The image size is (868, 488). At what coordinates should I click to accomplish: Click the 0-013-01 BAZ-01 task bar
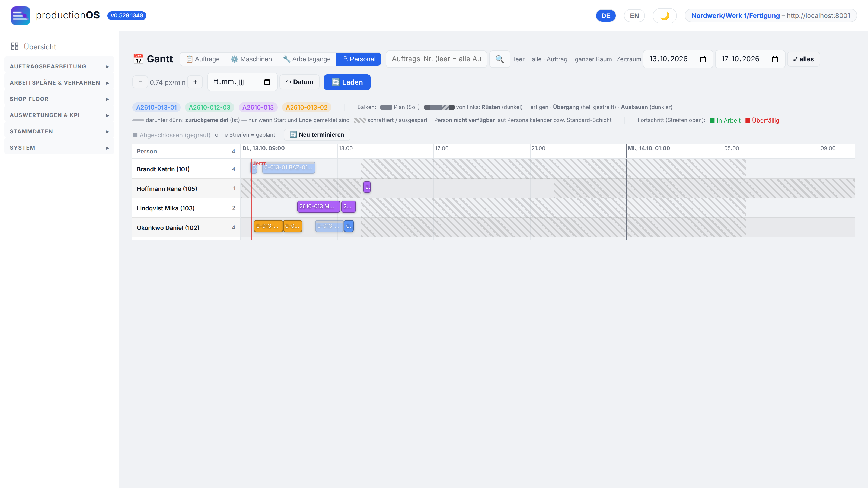(288, 167)
